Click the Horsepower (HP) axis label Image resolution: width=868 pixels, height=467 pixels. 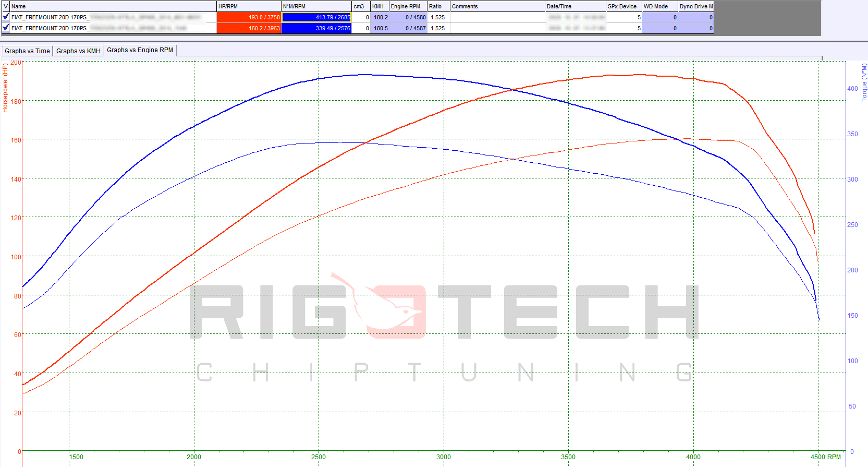click(5, 88)
